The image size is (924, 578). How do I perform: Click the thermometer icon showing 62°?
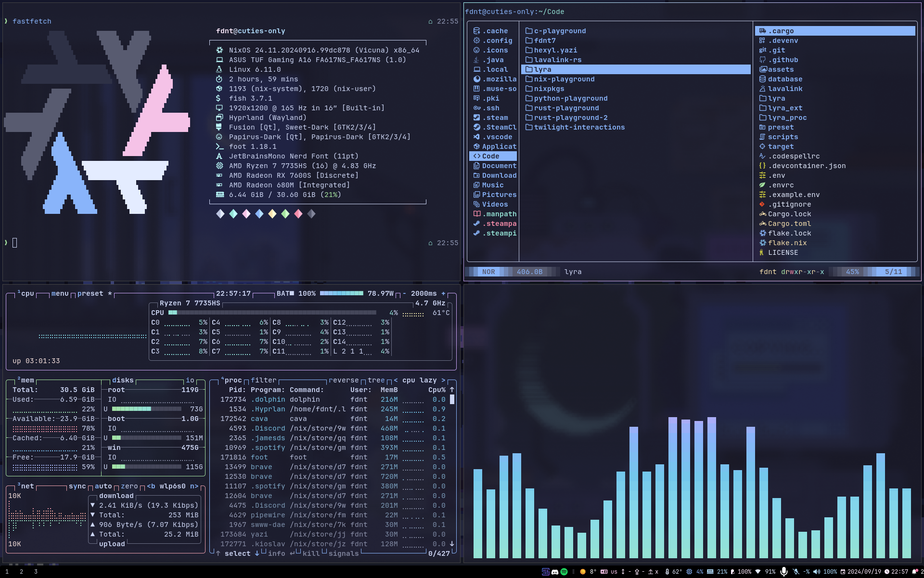point(667,572)
